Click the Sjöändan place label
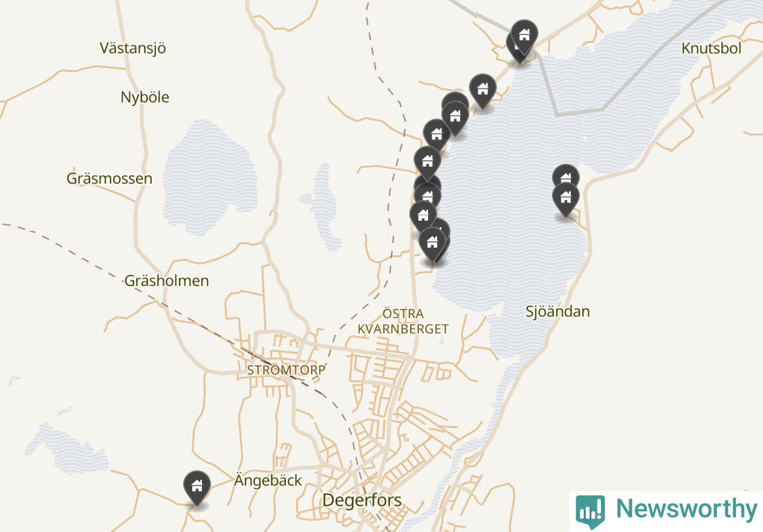 point(557,311)
